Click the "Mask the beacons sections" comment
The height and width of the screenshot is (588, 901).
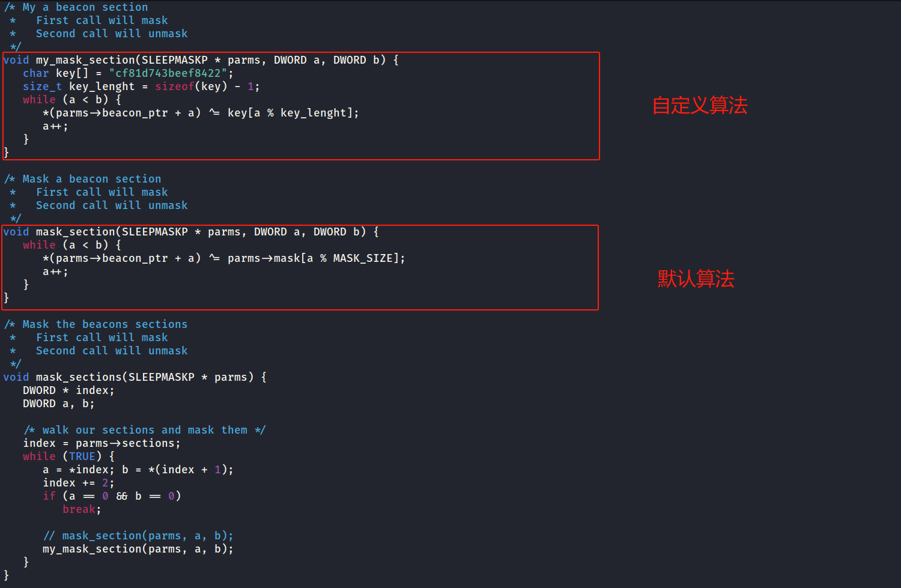105,324
